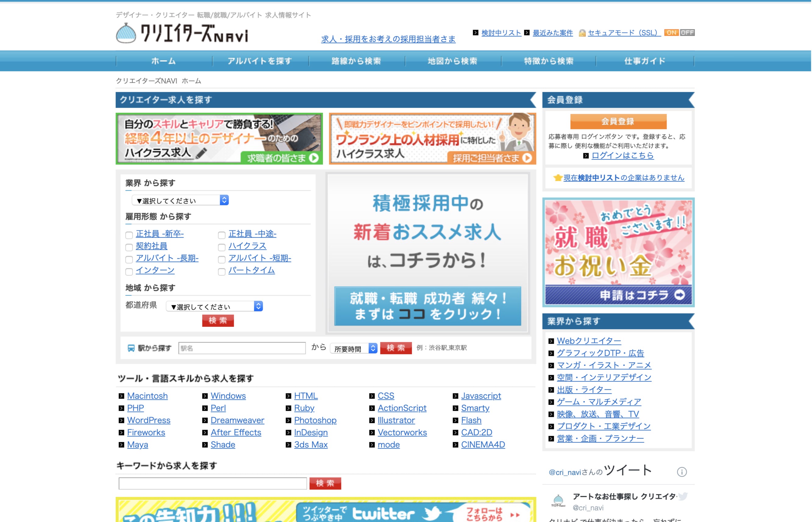Open the CINEMA4D link
This screenshot has width=812, height=522.
tap(483, 445)
